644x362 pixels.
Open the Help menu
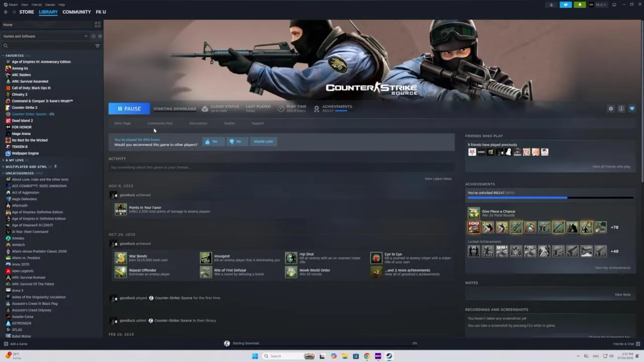[61, 5]
